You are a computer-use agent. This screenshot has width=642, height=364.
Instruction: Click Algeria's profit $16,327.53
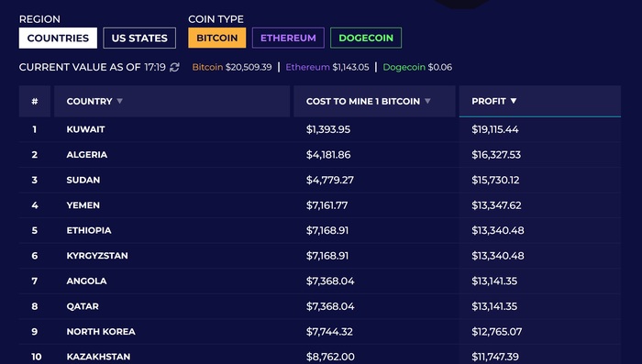[496, 155]
